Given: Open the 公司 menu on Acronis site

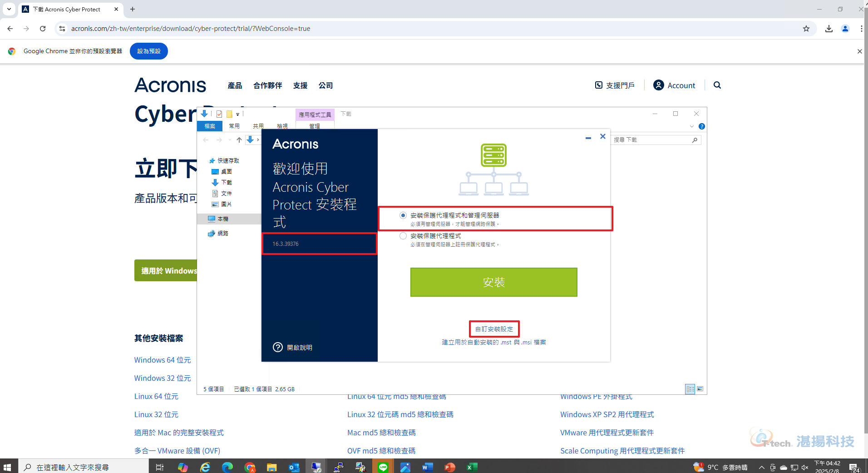Looking at the screenshot, I should 325,85.
